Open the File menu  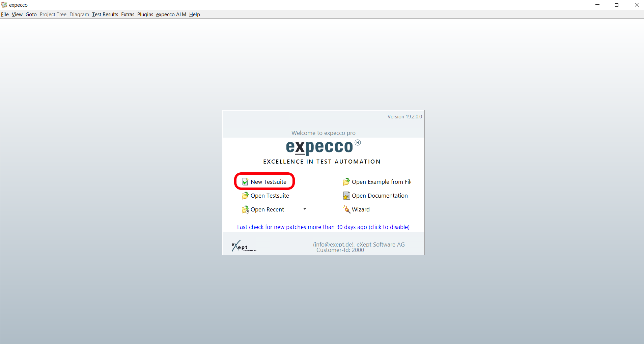(5, 15)
